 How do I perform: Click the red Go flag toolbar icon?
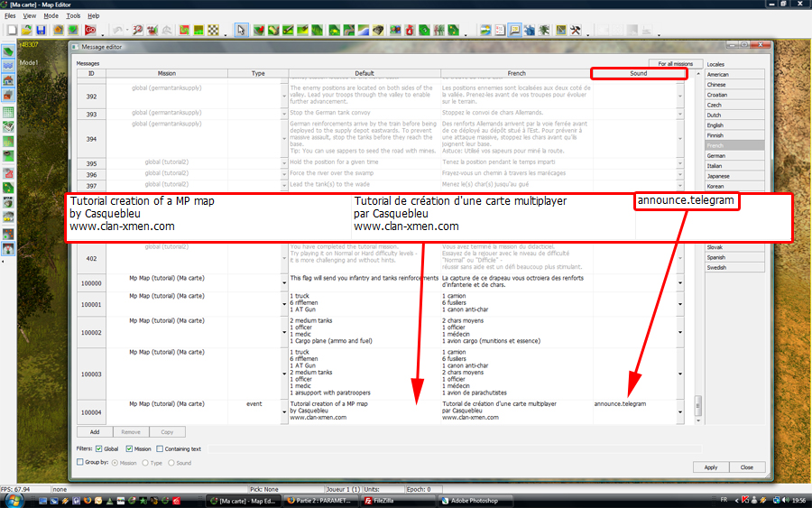tap(90, 30)
